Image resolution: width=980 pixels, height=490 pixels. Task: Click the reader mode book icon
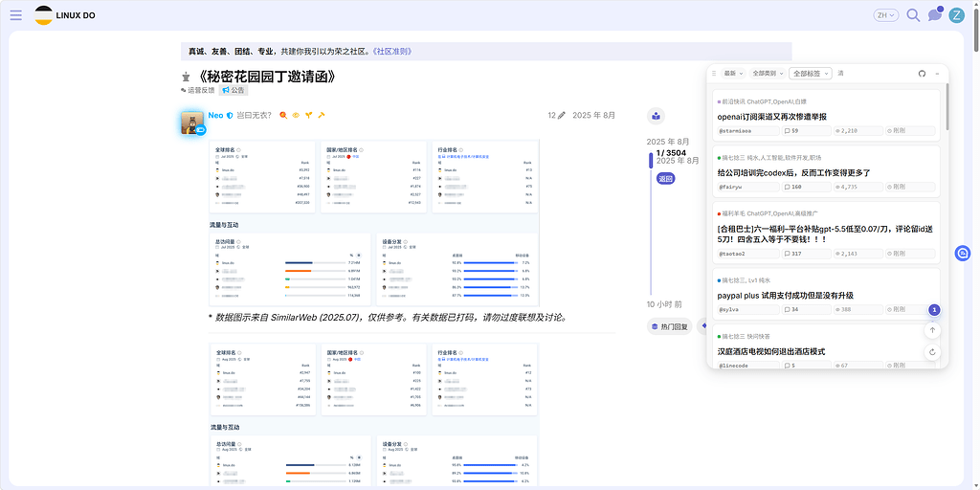656,116
